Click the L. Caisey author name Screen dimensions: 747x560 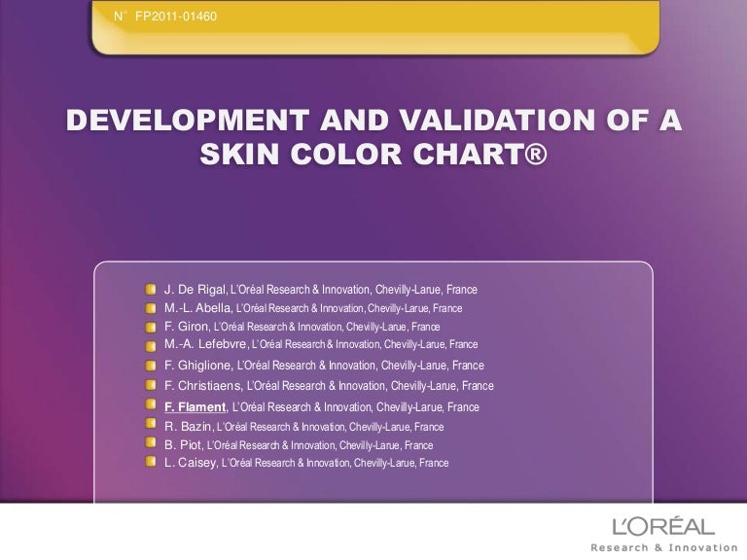point(191,464)
